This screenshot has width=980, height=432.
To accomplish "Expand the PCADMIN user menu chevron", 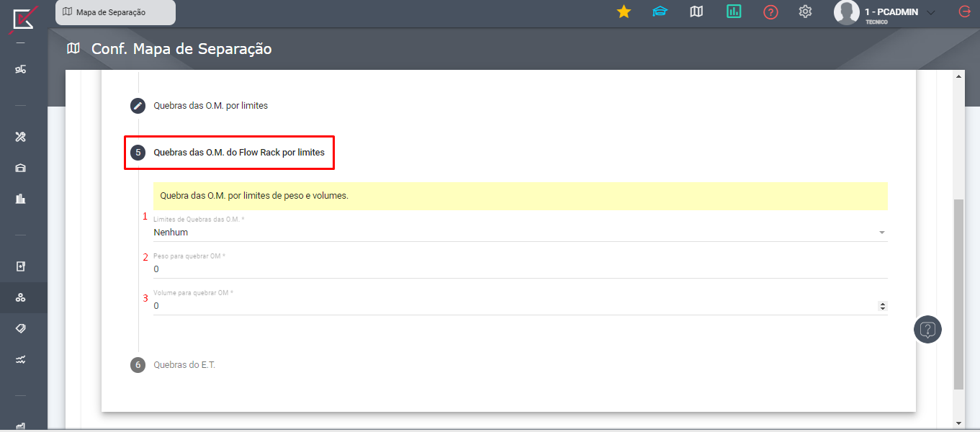I will pyautogui.click(x=930, y=13).
